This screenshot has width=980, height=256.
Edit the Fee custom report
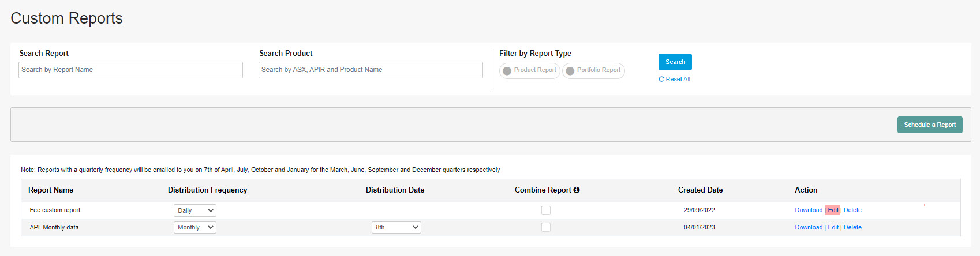click(833, 210)
